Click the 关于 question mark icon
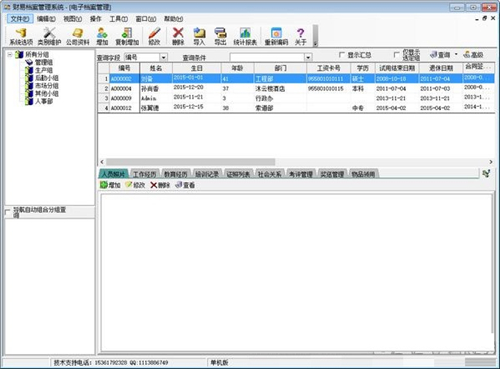The width and height of the screenshot is (500, 369). click(x=300, y=36)
